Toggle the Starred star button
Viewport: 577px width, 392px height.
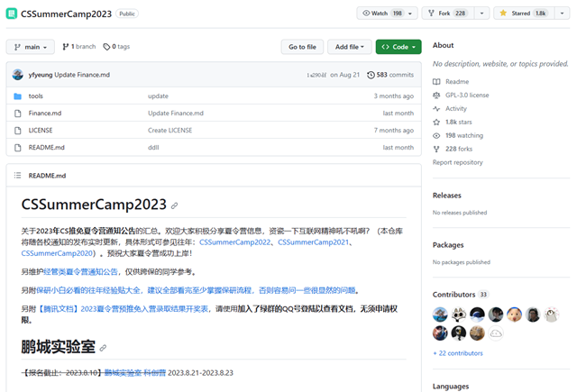tap(524, 14)
